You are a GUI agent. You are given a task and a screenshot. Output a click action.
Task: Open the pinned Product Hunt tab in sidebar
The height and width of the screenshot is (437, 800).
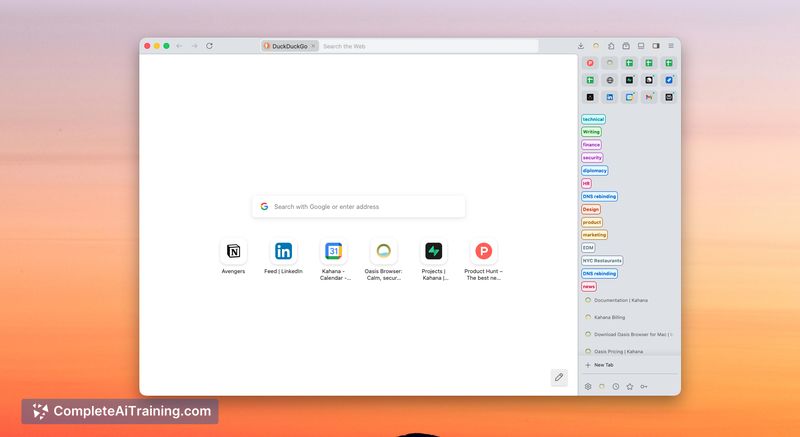(590, 63)
